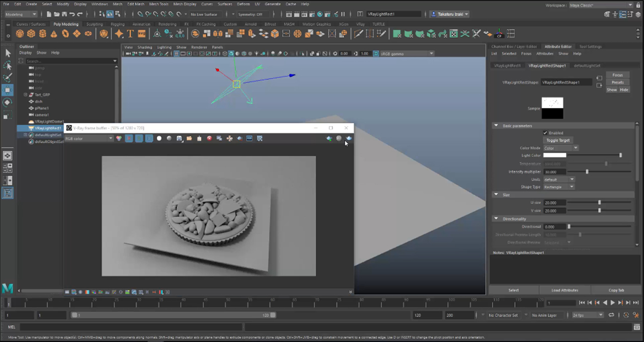Disable the Enabled checkbox in Basic parameters
Image resolution: width=644 pixels, height=342 pixels.
545,132
